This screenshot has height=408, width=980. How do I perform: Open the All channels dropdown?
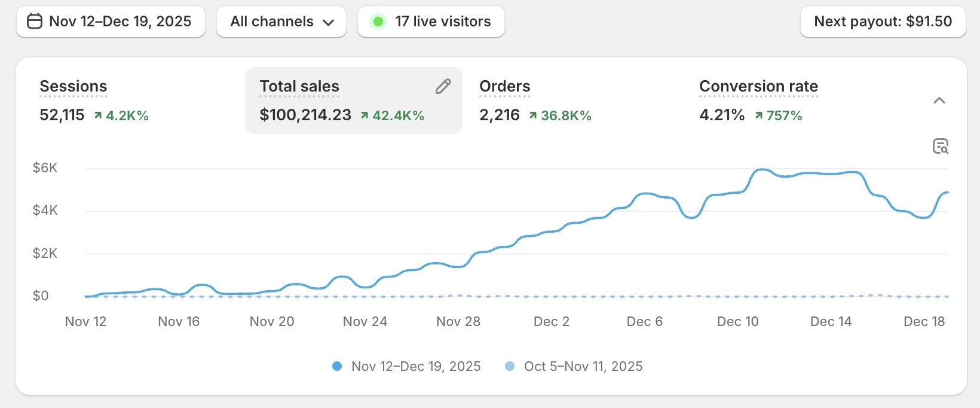click(281, 22)
